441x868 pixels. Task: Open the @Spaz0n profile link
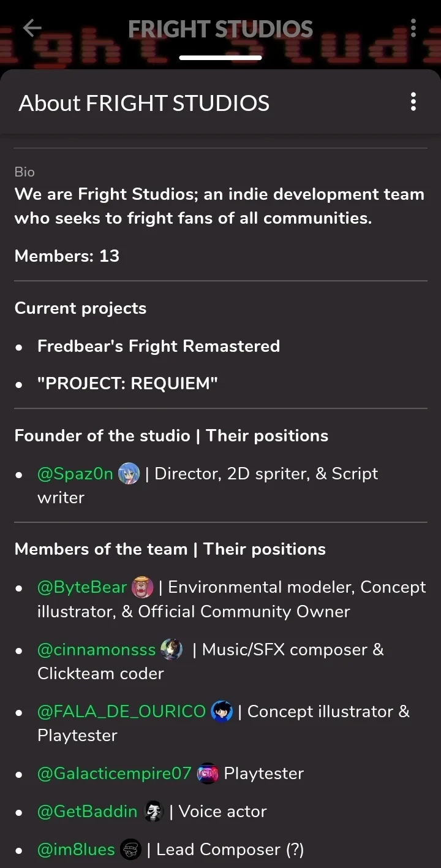point(75,474)
